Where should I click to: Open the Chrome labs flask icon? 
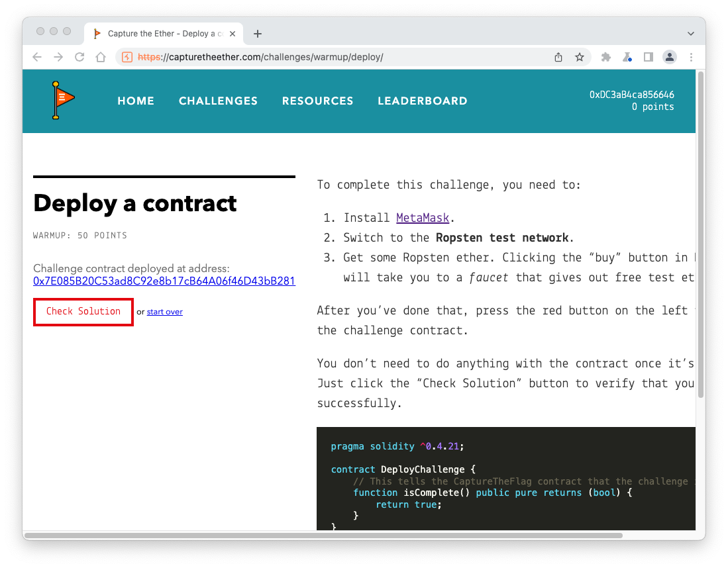pos(627,57)
